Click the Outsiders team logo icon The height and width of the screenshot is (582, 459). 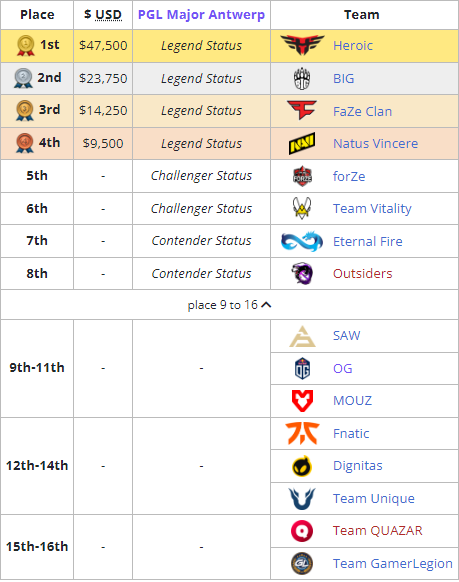pos(302,273)
